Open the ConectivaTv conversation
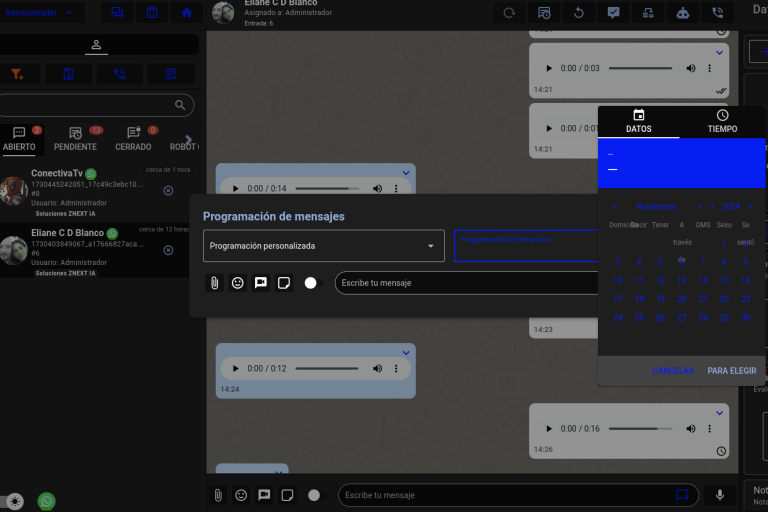Image resolution: width=768 pixels, height=512 pixels. click(x=96, y=192)
